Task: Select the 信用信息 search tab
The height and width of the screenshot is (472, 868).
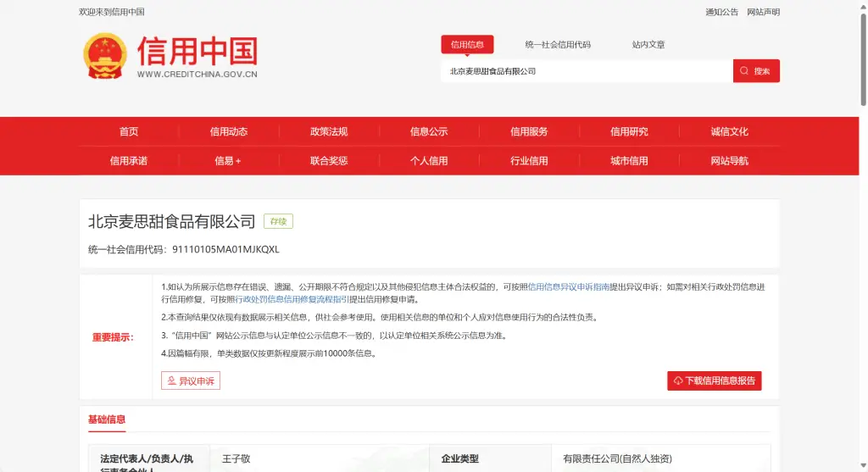Action: coord(467,45)
